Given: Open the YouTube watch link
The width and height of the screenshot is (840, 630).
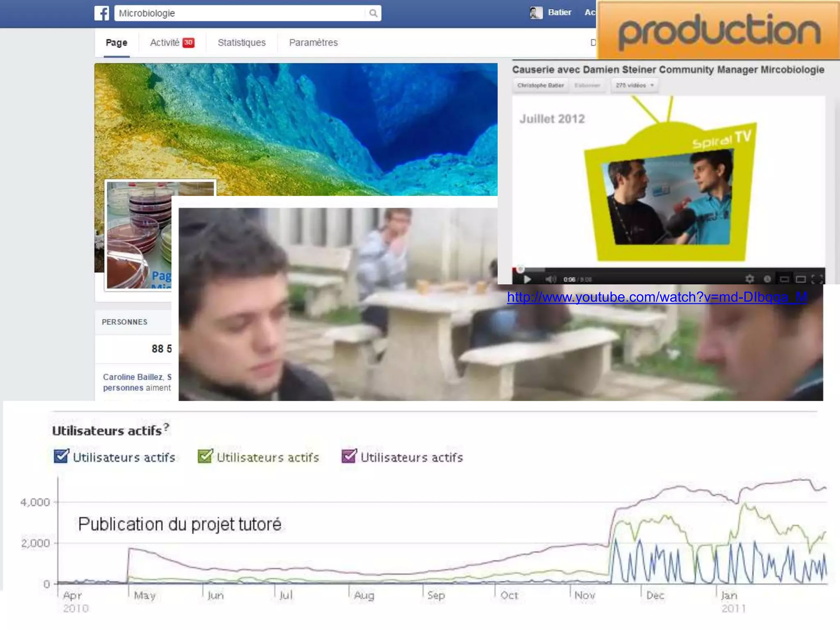Looking at the screenshot, I should 657,297.
